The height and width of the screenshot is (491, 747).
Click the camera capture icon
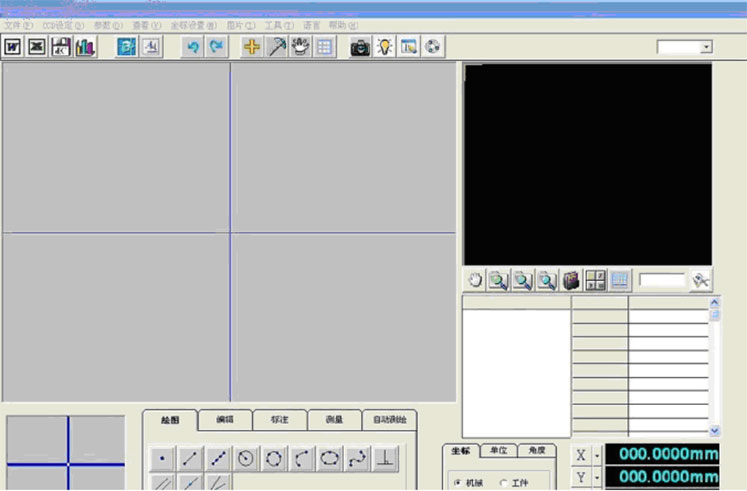tap(360, 47)
